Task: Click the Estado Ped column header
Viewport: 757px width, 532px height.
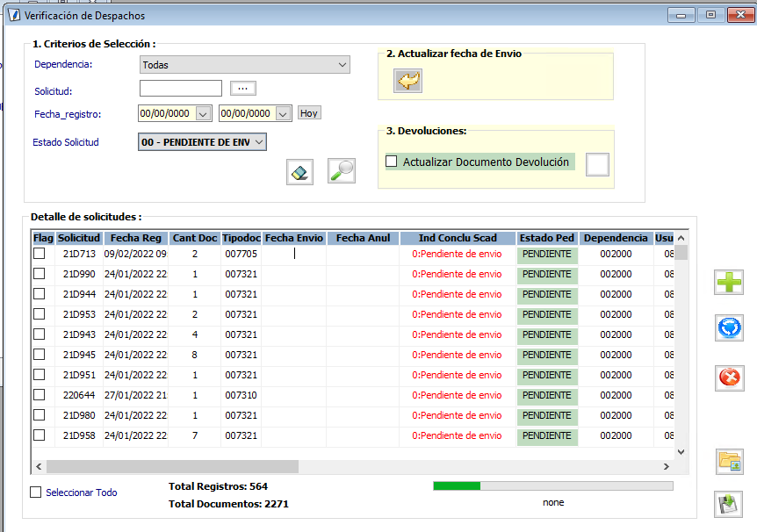Action: point(547,238)
